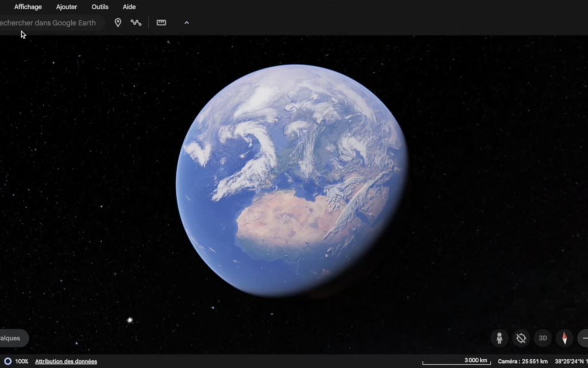Open the Aide menu
The width and height of the screenshot is (588, 368).
click(x=129, y=7)
